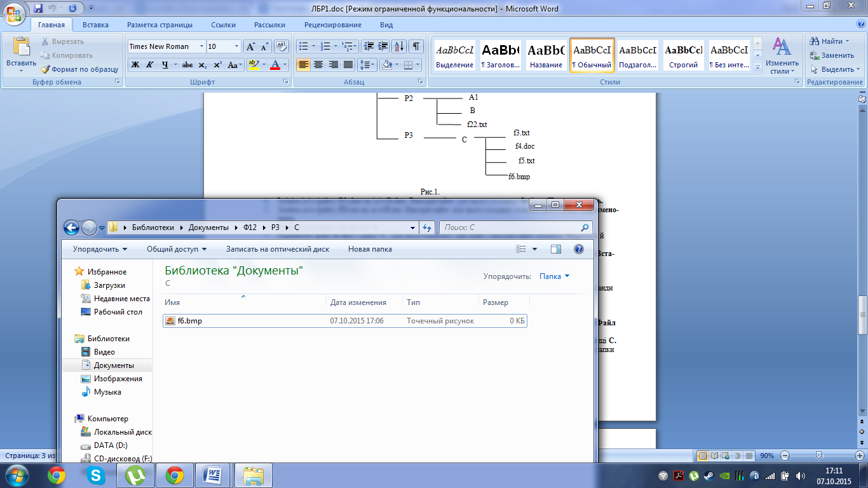Click Записать на оптический диск
868x488 pixels.
278,249
